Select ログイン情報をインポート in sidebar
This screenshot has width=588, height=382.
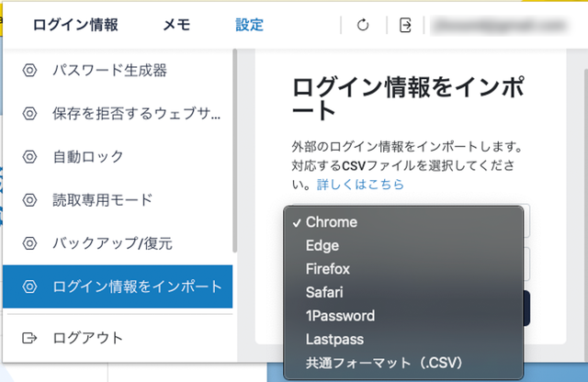click(118, 286)
